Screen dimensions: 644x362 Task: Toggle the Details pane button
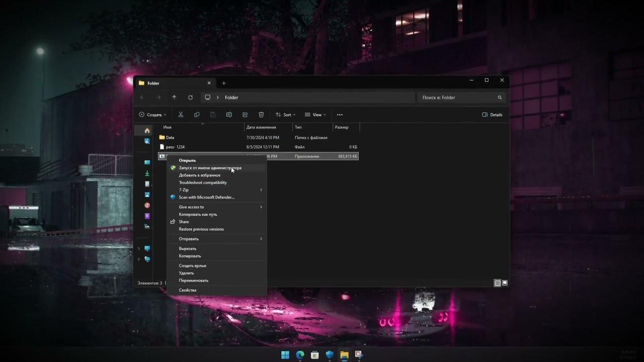tap(492, 115)
